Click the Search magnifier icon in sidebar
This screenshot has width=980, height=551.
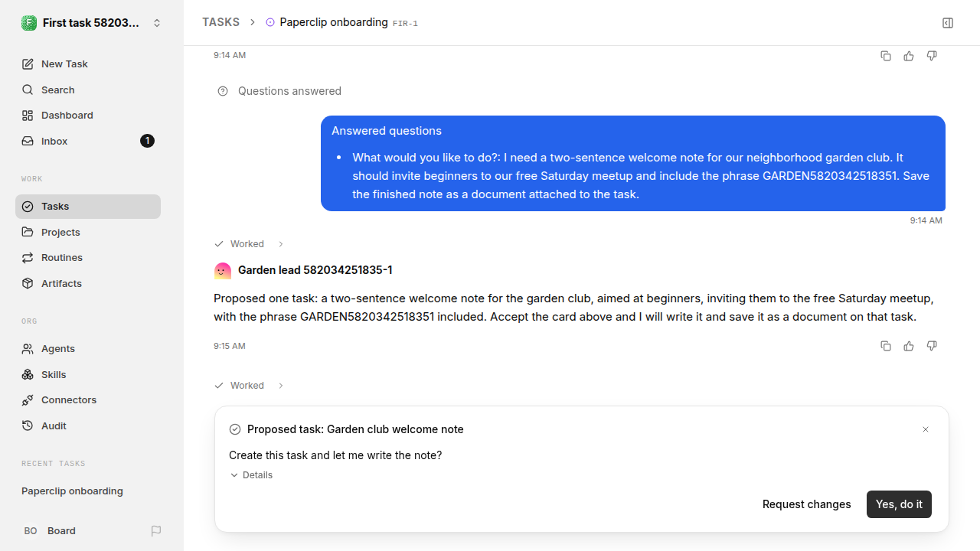pos(28,90)
